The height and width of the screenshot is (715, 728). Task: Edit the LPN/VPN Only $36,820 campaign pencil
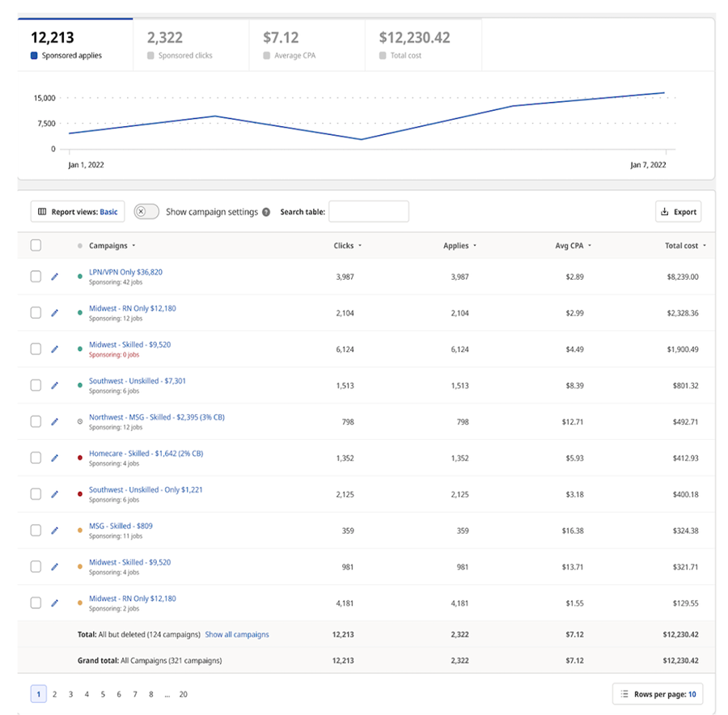(x=54, y=277)
